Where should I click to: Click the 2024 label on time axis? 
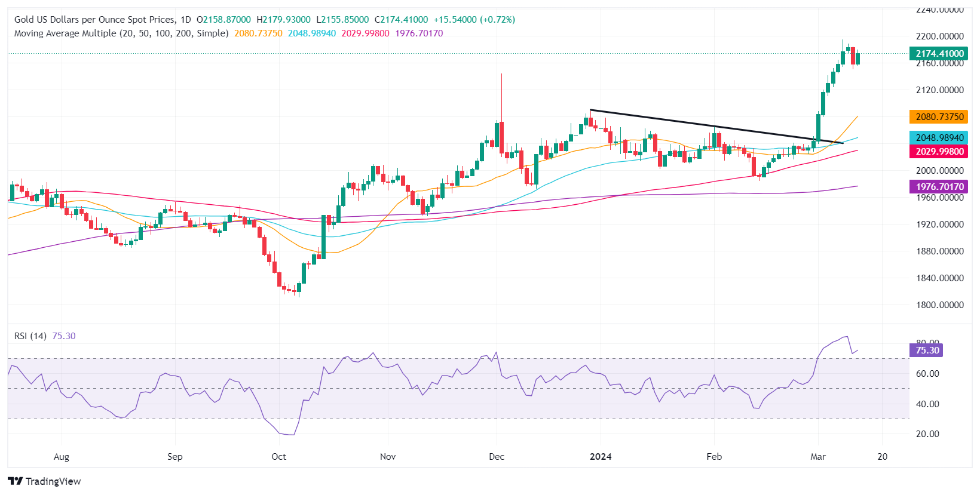(601, 457)
